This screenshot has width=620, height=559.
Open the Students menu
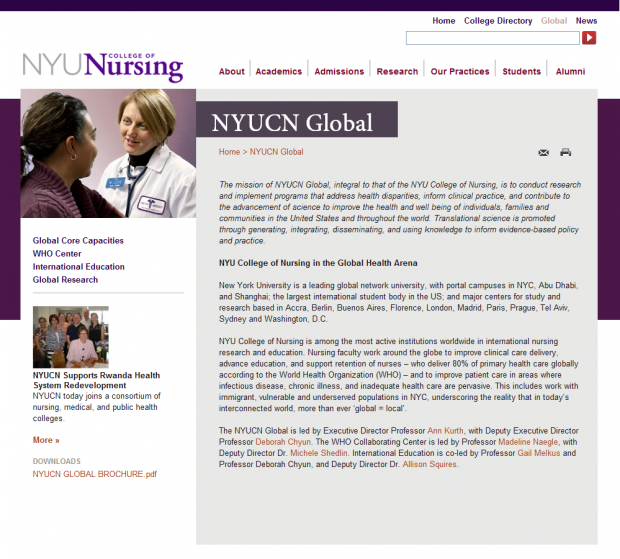(522, 72)
